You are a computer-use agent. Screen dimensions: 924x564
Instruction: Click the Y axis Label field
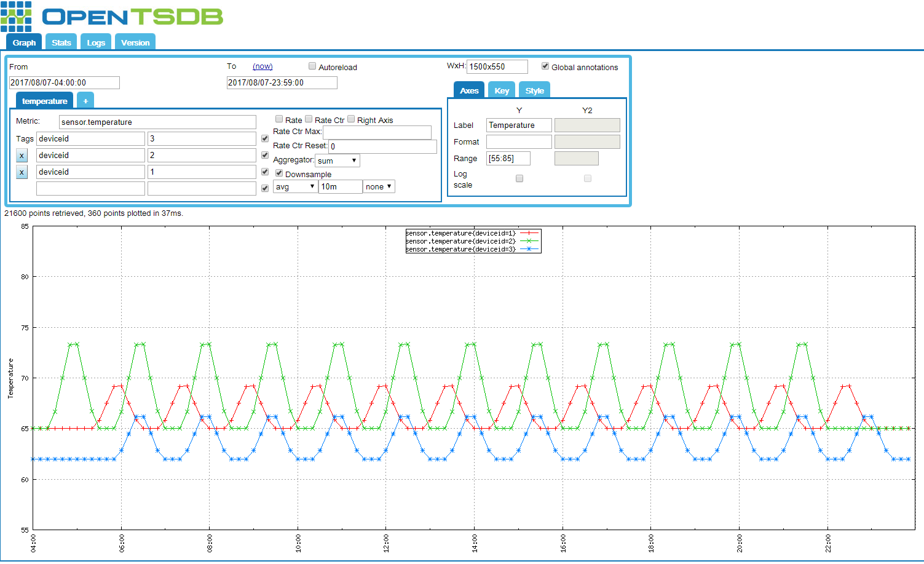click(x=519, y=125)
